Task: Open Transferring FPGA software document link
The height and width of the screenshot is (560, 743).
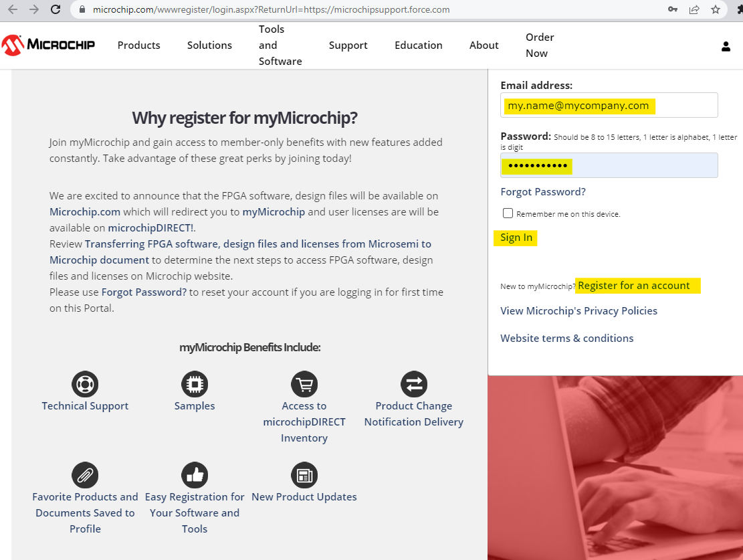Action: [240, 252]
